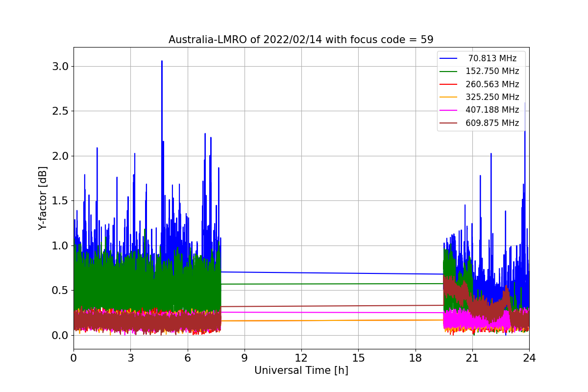Screen dimensions: 588x392
Task: Click the 21 tick on the time axis
Action: pyautogui.click(x=472, y=358)
